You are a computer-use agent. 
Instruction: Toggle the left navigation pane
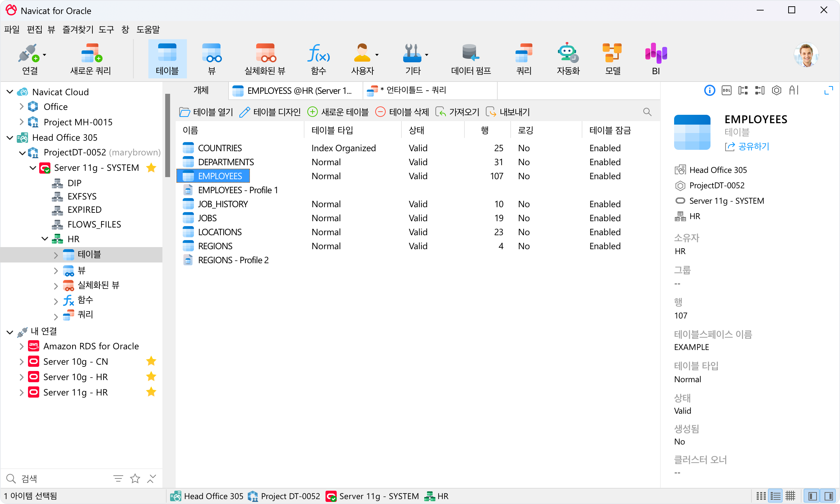pos(813,496)
